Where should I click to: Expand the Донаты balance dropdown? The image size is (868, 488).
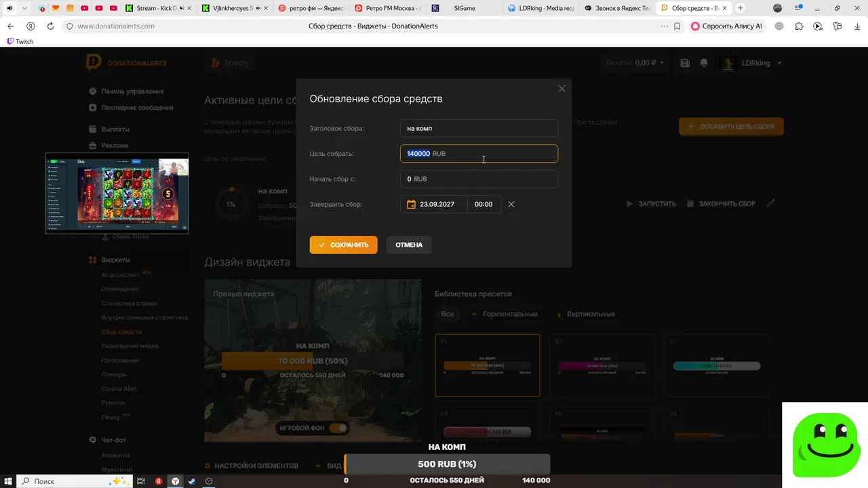click(635, 63)
